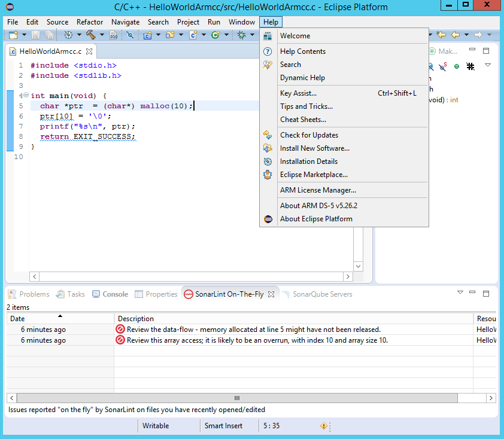
Task: Click the Back navigation yellow arrow
Action: [x=456, y=35]
